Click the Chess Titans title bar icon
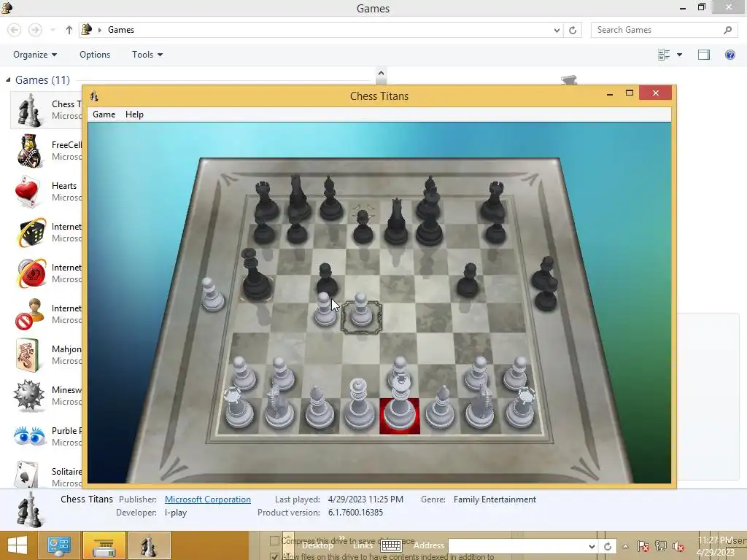 click(94, 96)
